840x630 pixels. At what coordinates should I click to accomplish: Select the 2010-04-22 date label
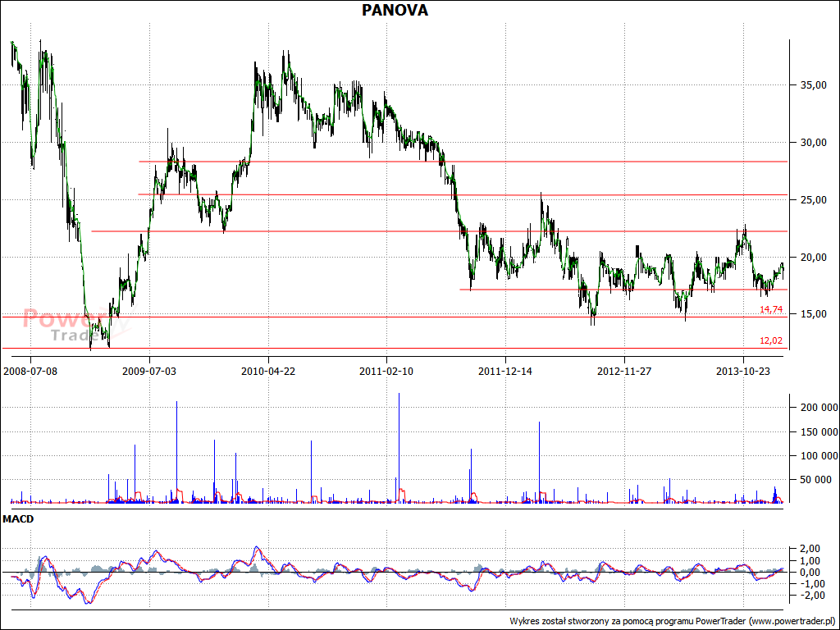click(268, 372)
